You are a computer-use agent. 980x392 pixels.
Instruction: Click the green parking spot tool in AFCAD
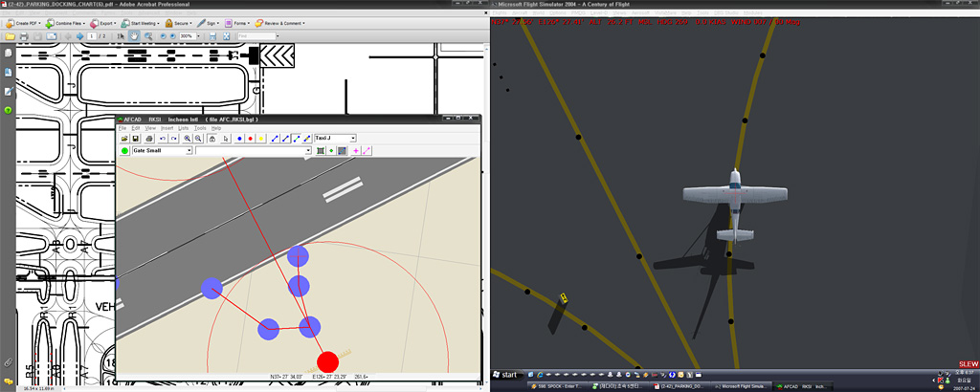124,150
